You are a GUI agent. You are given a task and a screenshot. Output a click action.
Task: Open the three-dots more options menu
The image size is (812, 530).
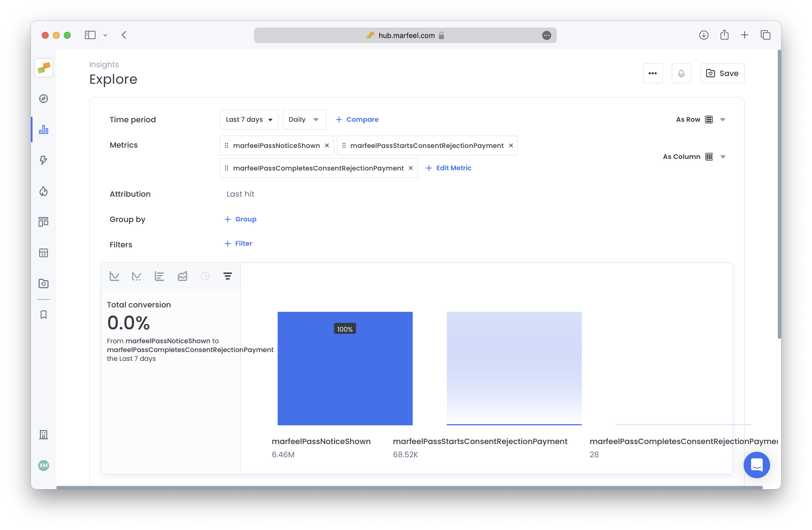[652, 73]
